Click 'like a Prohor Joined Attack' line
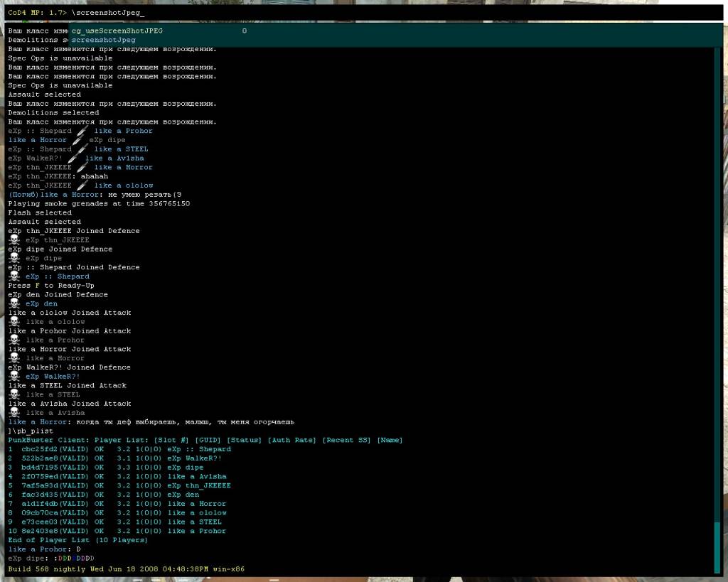 pos(70,331)
